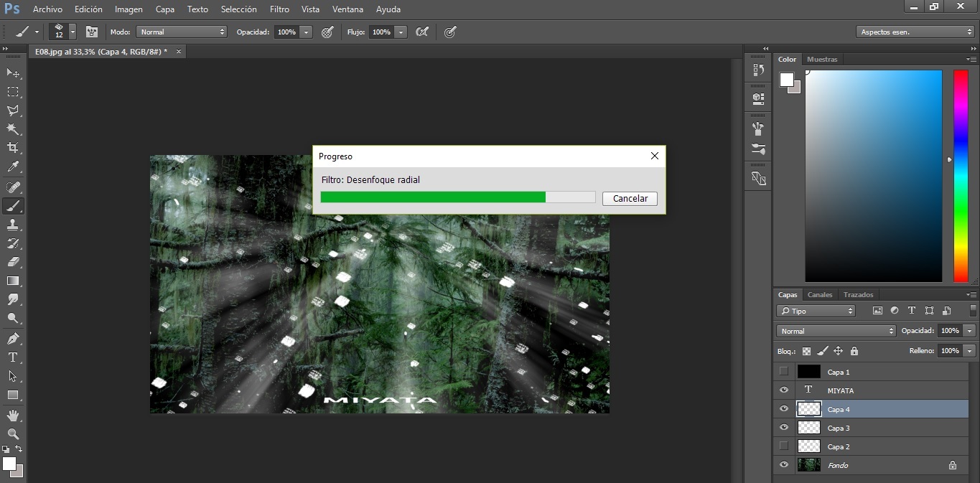
Task: Select the Pen tool
Action: tap(13, 339)
